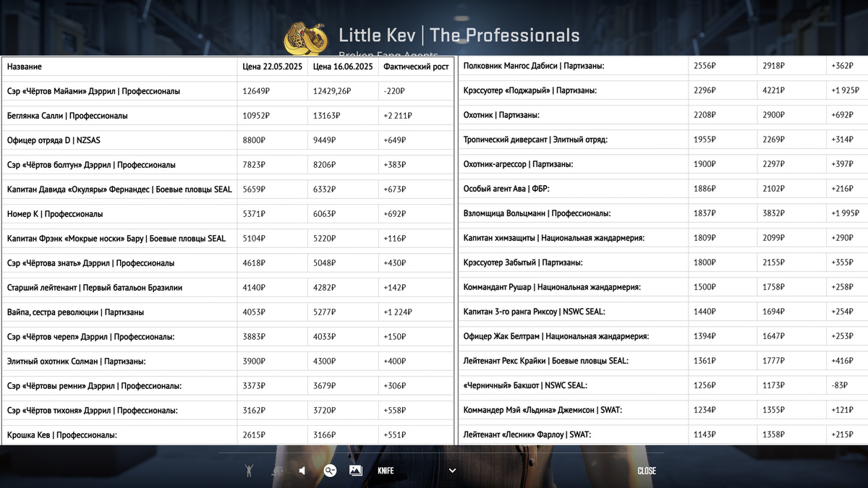Select row 'Капитан химзащиты | Национальная жандармерия'
Screen dimensions: 868x488
[x=663, y=238]
